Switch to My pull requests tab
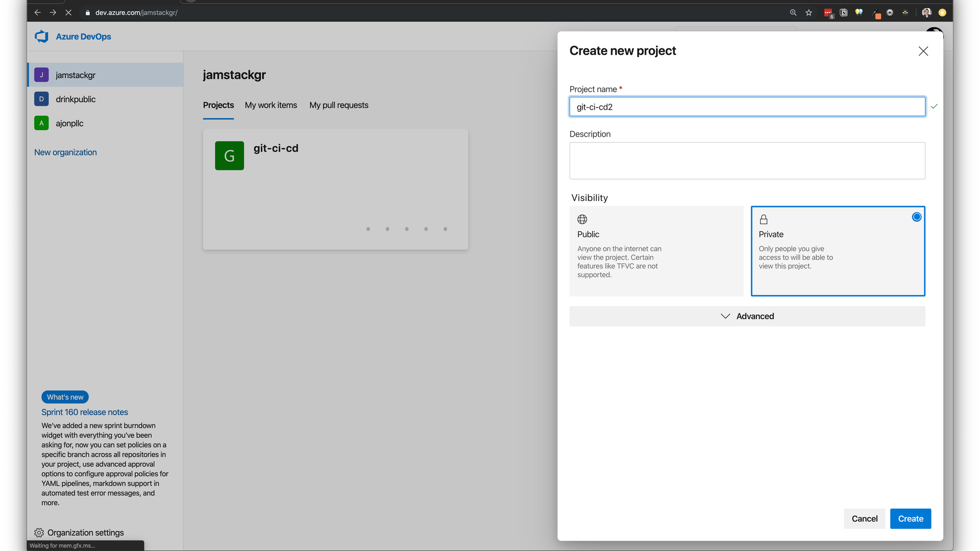The height and width of the screenshot is (551, 980). point(338,105)
